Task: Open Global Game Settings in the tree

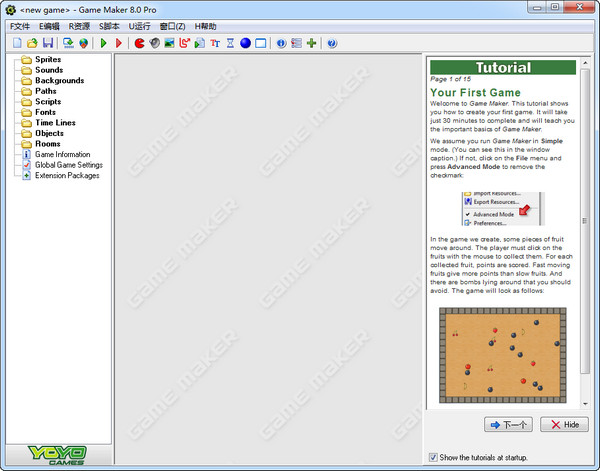Action: (x=68, y=165)
